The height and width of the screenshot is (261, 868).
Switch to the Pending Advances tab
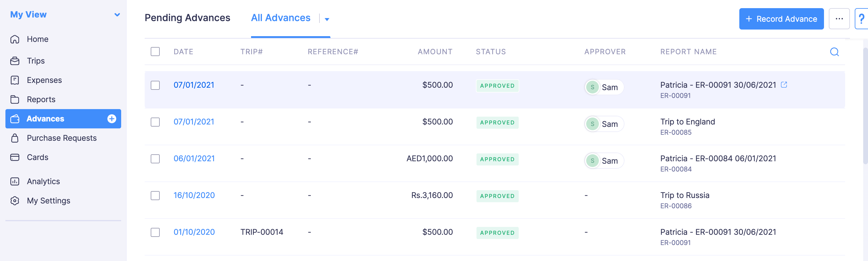tap(187, 18)
